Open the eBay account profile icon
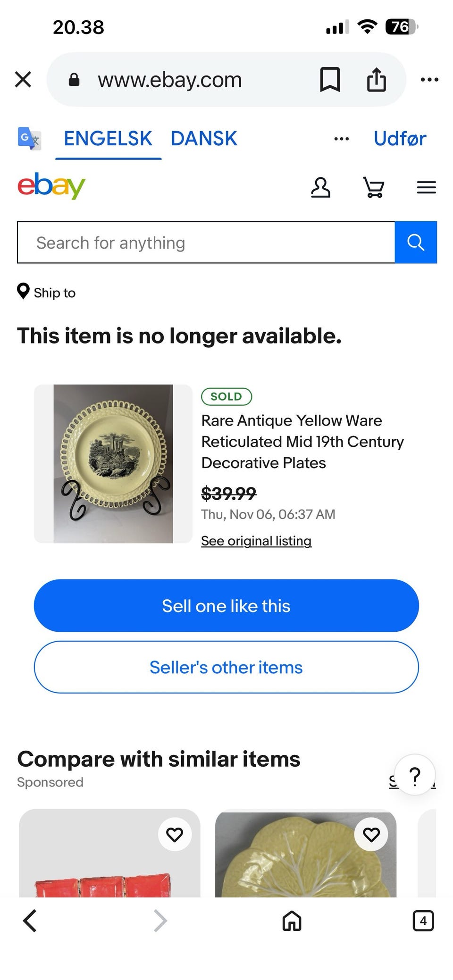 pos(320,187)
